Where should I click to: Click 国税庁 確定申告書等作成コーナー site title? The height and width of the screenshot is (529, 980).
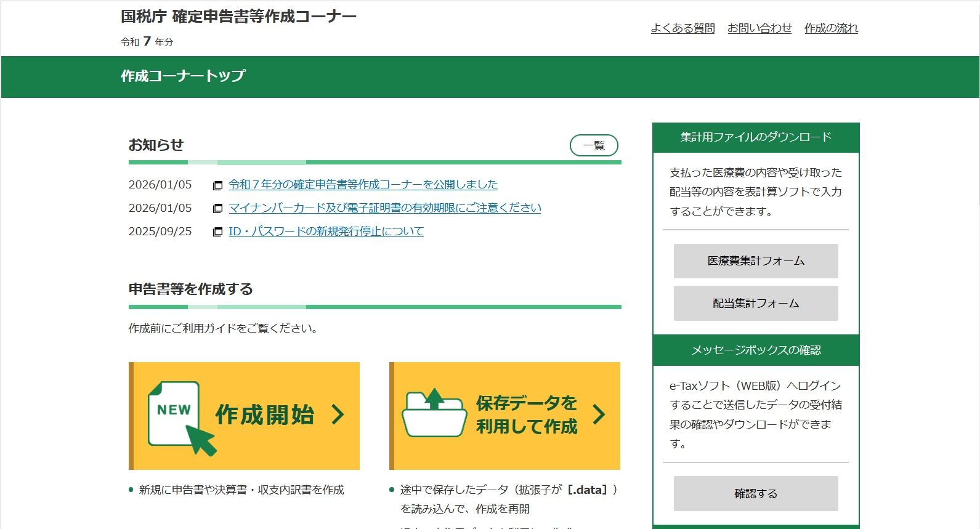[x=238, y=17]
